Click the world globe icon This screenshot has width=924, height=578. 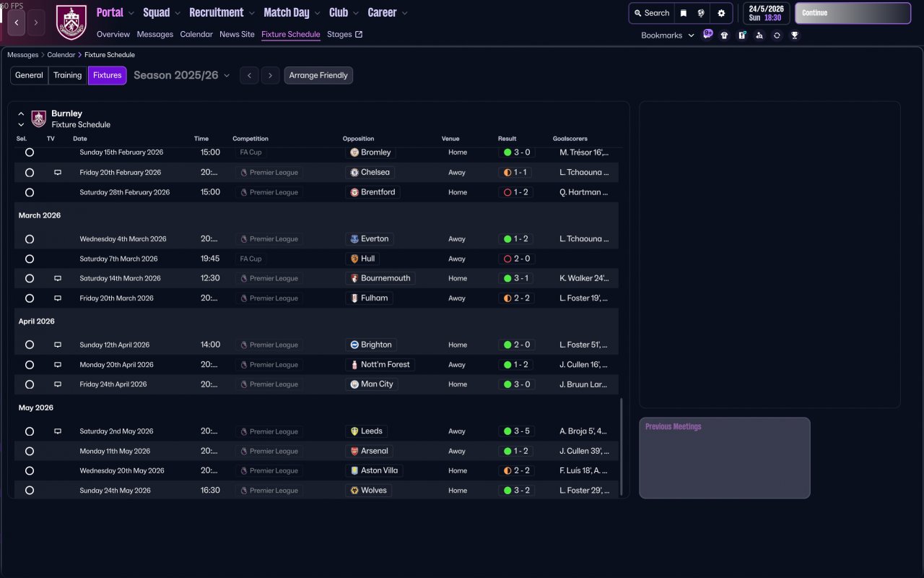[701, 13]
